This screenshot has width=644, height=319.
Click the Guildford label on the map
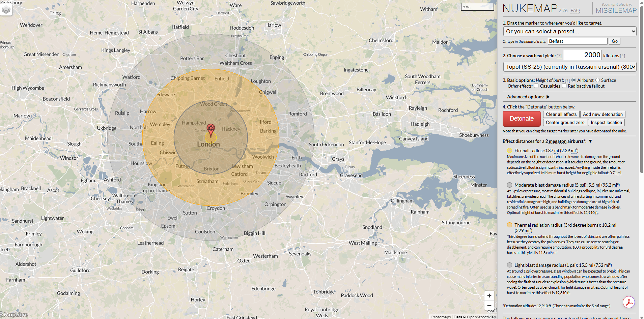[x=80, y=270]
